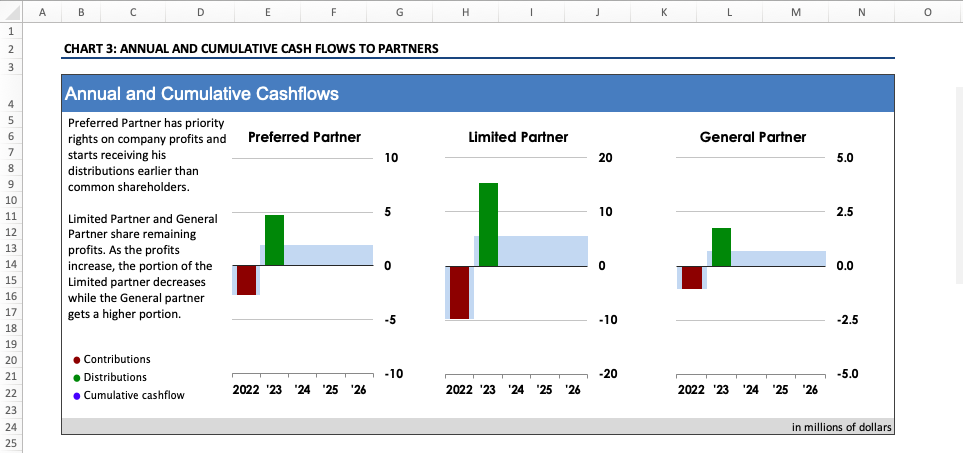Select General Partner red contributions bar
Viewport: 963px width, 453px height.
tap(692, 277)
